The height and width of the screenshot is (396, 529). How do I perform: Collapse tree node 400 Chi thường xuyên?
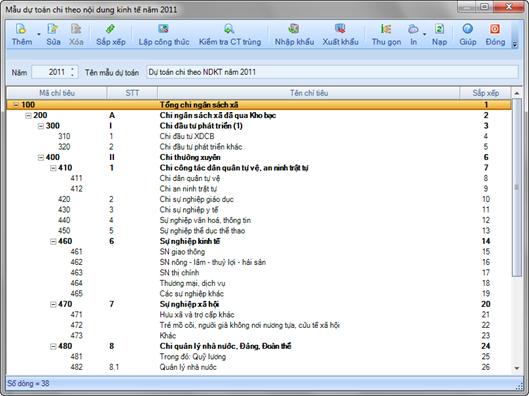point(41,158)
